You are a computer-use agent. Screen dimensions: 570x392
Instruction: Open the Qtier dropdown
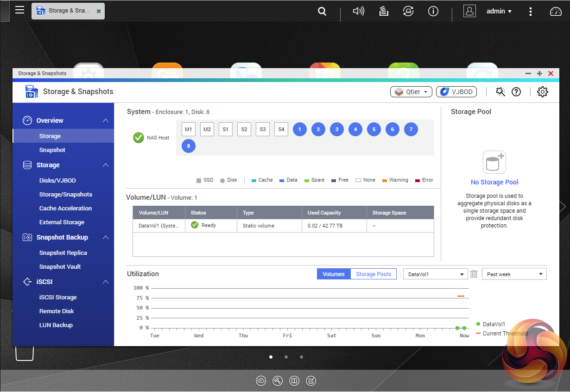(x=411, y=92)
